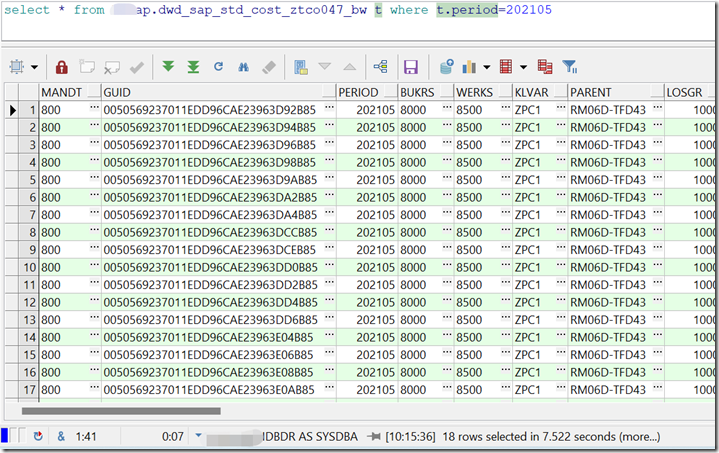The image size is (719, 453).
Task: Click the eraser clear record icon
Action: [269, 67]
